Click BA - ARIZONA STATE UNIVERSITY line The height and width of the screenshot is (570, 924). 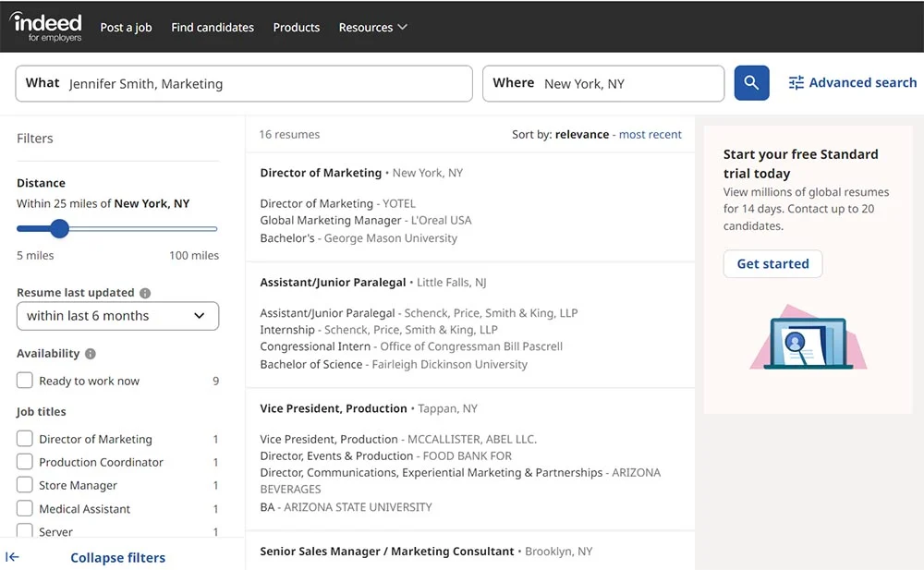pyautogui.click(x=346, y=507)
